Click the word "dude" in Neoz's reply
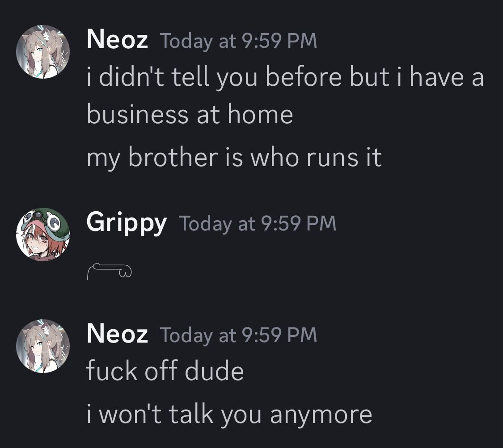 [215, 371]
